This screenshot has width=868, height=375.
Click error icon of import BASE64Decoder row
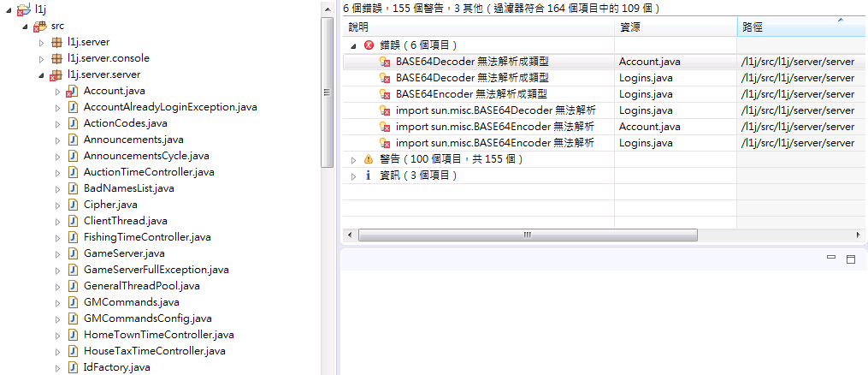(386, 110)
